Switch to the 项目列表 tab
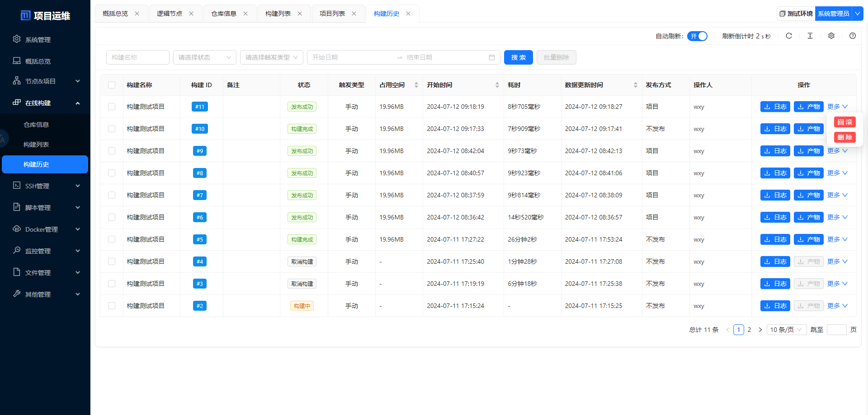The image size is (868, 415). pyautogui.click(x=332, y=14)
